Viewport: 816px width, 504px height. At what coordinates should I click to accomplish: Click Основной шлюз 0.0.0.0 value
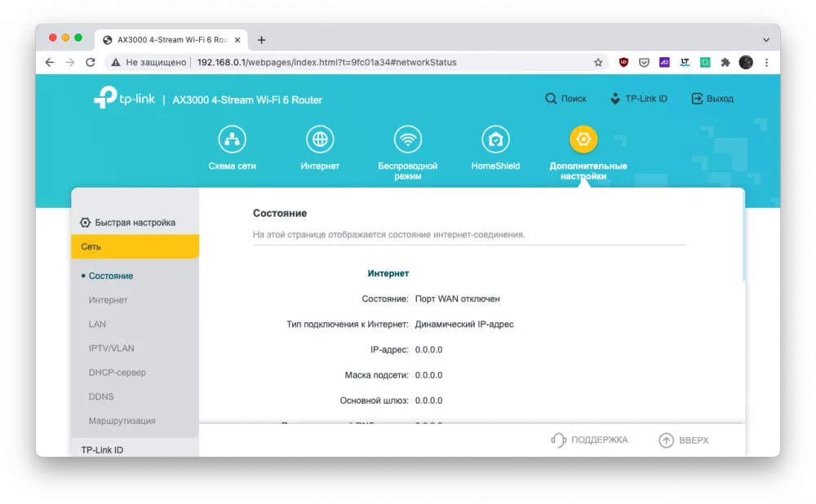pos(428,401)
